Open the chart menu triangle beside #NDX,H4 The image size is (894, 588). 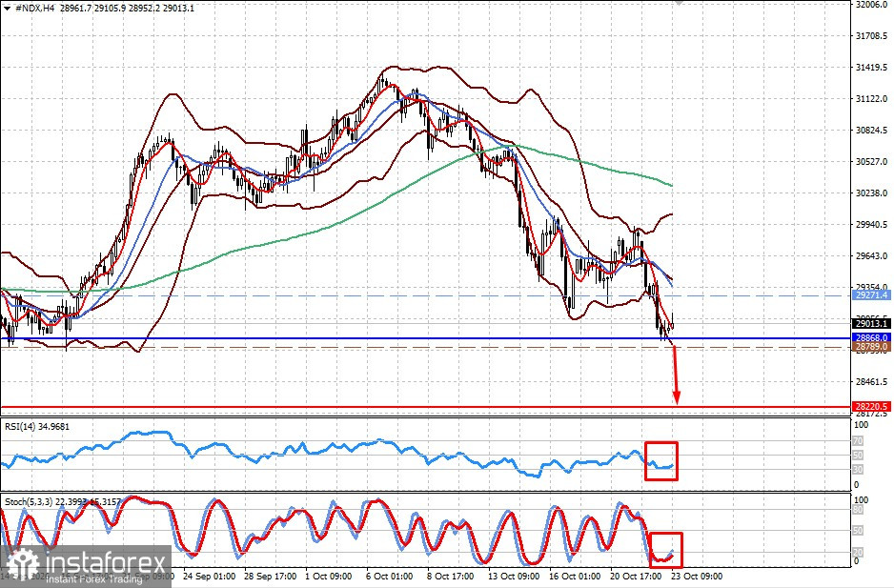pyautogui.click(x=7, y=9)
